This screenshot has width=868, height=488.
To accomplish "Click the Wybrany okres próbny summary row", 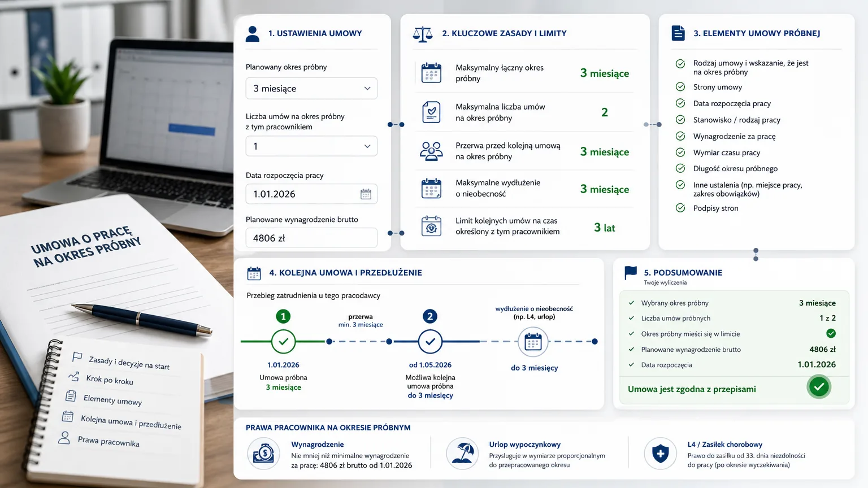I will 733,303.
